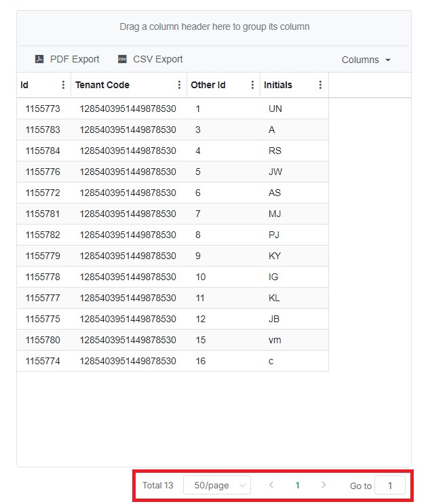The width and height of the screenshot is (428, 504).
Task: Click the RS initials cell
Action: pos(294,151)
